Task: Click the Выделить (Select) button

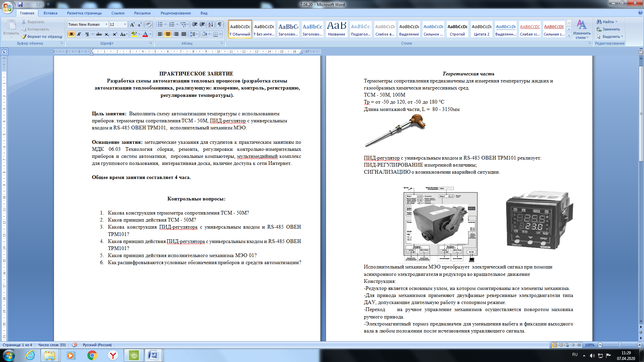Action: [x=609, y=37]
